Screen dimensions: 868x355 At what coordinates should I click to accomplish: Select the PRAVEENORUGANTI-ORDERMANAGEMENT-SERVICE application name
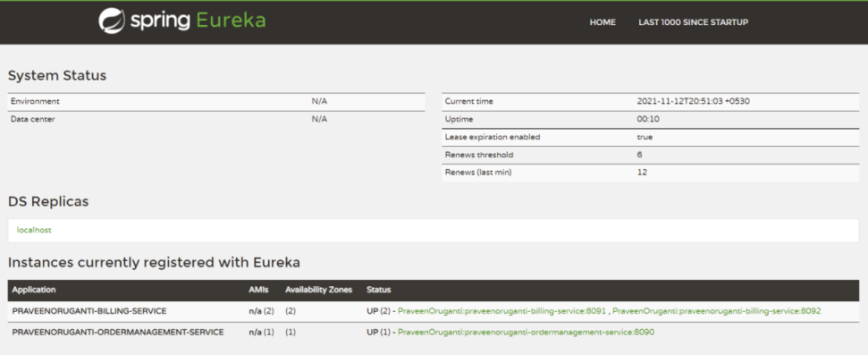coord(118,333)
